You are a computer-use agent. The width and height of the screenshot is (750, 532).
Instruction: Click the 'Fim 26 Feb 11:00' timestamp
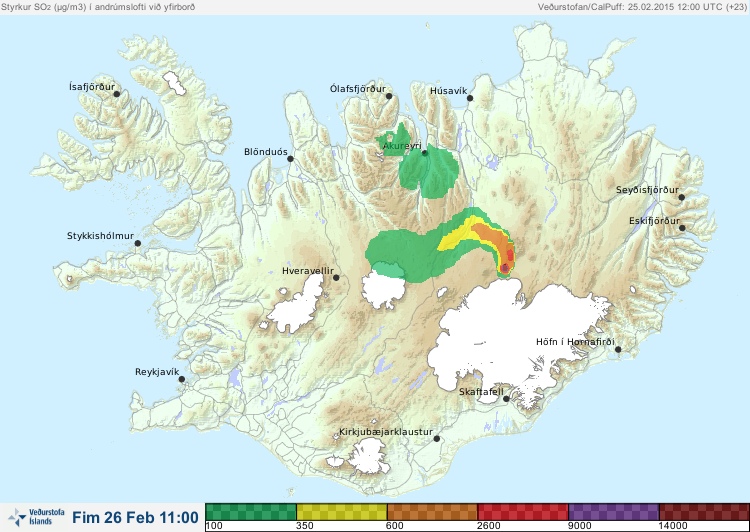coord(135,517)
